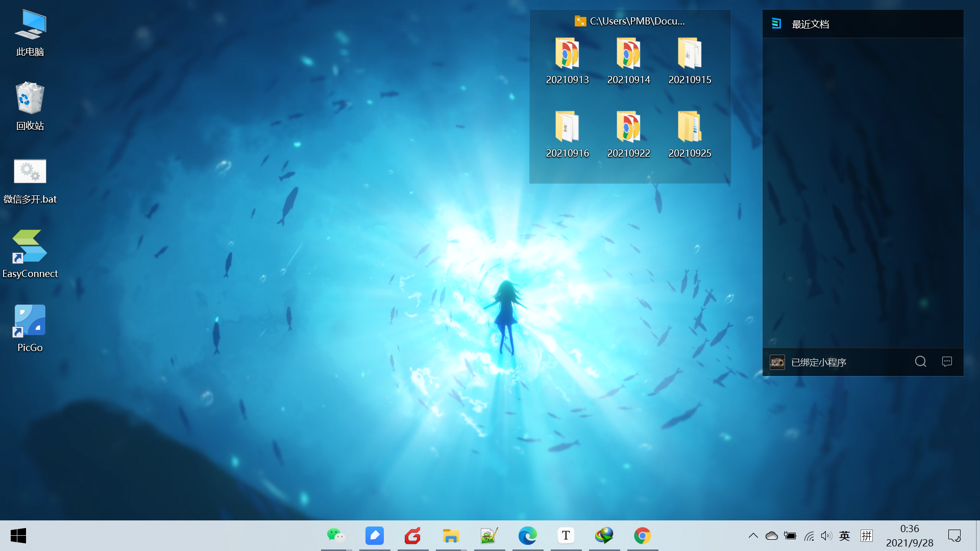Select the PicGo shortcut icon

click(30, 328)
